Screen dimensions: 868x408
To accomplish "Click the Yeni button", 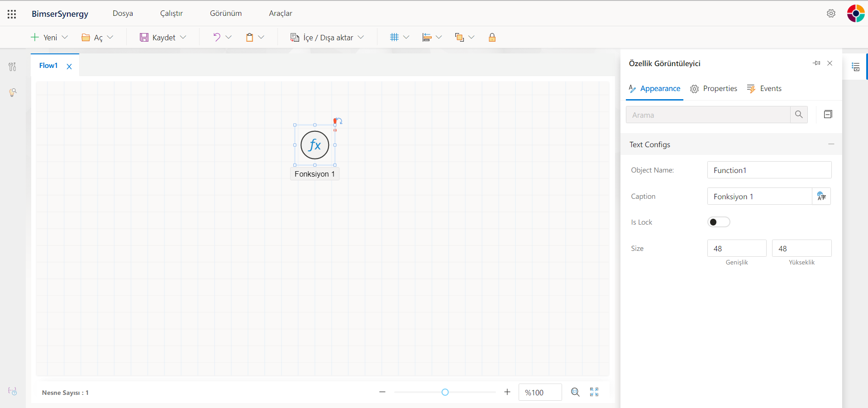I will tap(44, 38).
